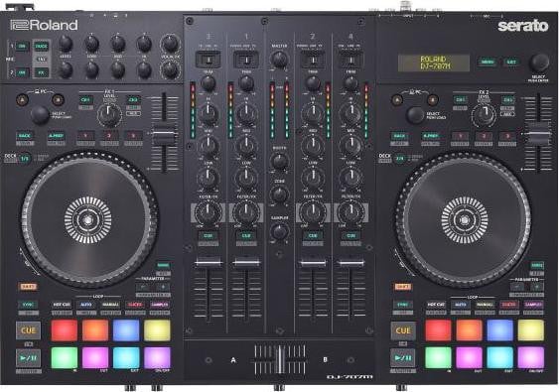Viewport: 559px width, 392px height.
Task: Switch on MIC 1 with its ON button
Action: coord(22,47)
